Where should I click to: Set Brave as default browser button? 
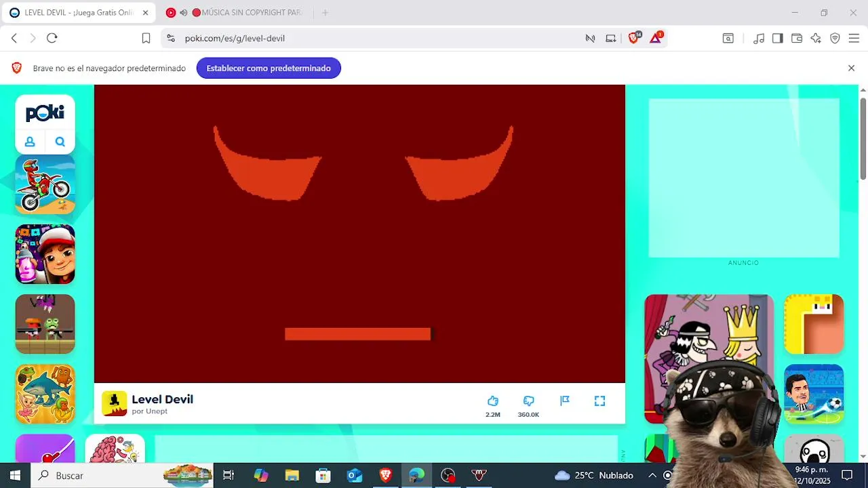point(269,68)
